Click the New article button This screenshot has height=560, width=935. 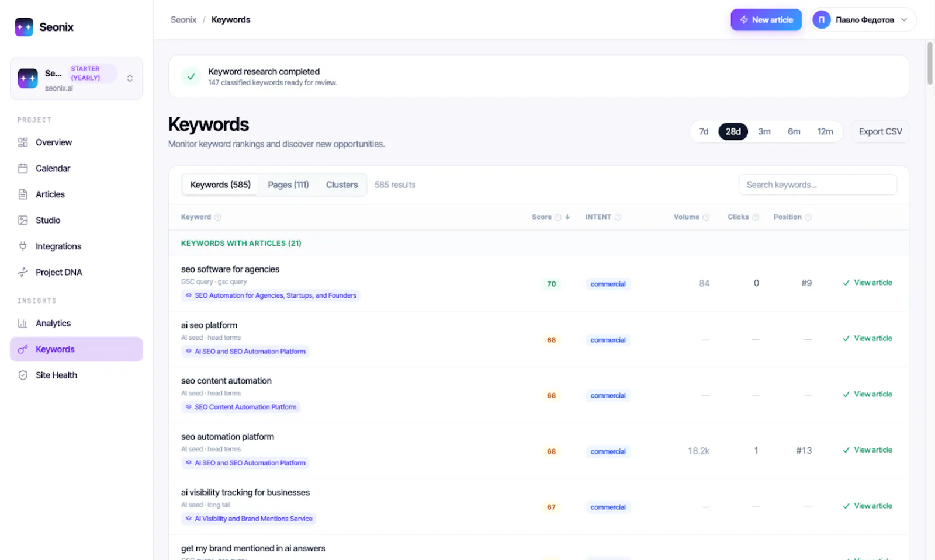click(766, 20)
